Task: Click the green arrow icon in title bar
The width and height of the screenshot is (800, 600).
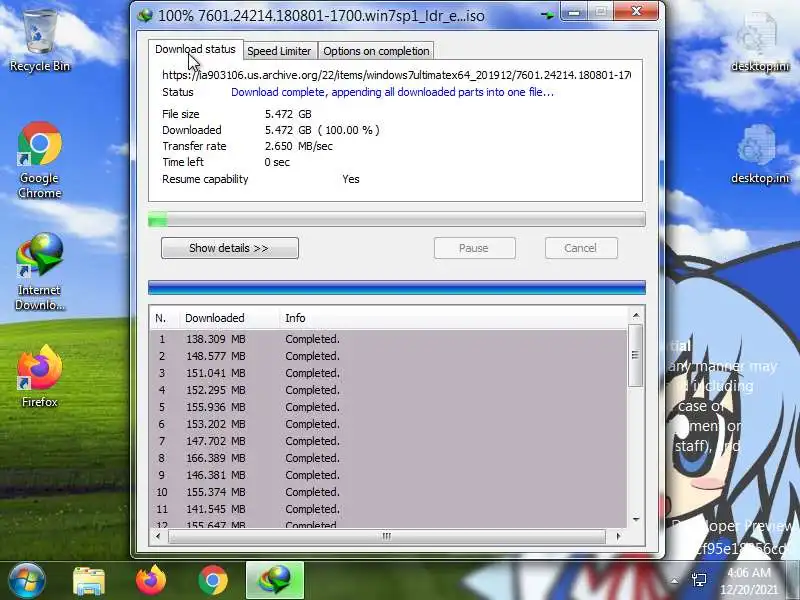Action: (547, 15)
